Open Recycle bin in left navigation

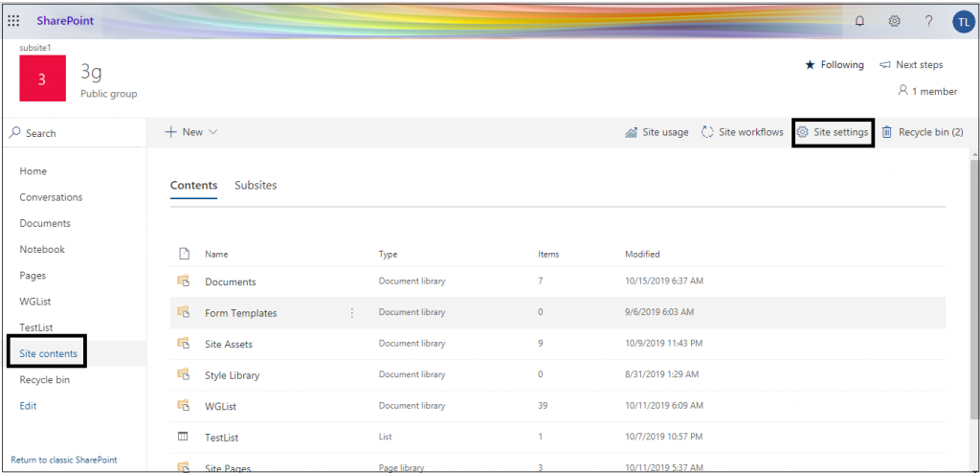point(44,380)
